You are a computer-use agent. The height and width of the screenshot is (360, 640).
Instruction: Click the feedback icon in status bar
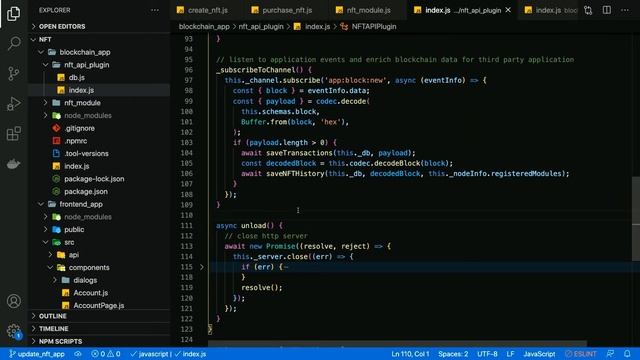pyautogui.click(x=610, y=354)
